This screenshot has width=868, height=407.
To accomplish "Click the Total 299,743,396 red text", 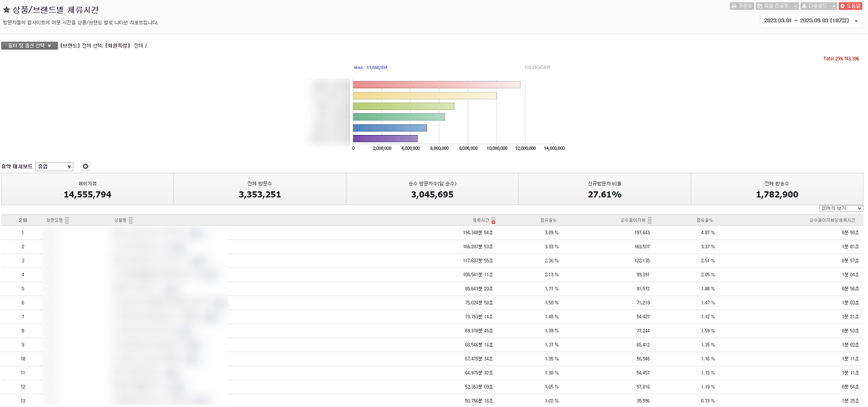I will pos(841,59).
